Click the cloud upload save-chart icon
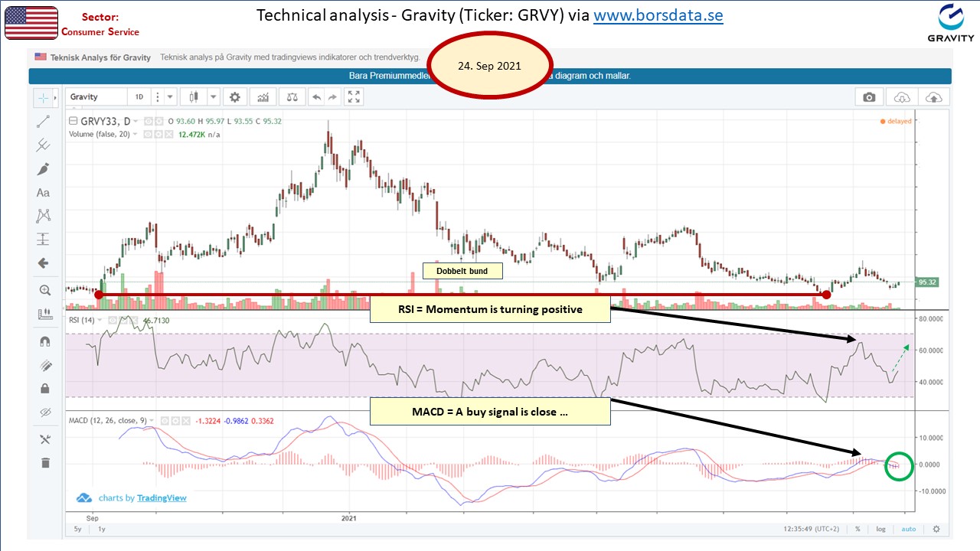The width and height of the screenshot is (980, 551). click(x=934, y=97)
